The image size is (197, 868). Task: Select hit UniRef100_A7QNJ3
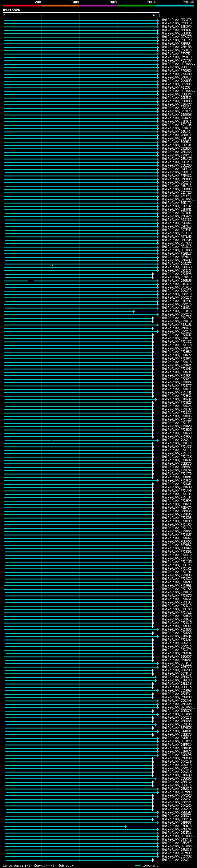(x=176, y=826)
